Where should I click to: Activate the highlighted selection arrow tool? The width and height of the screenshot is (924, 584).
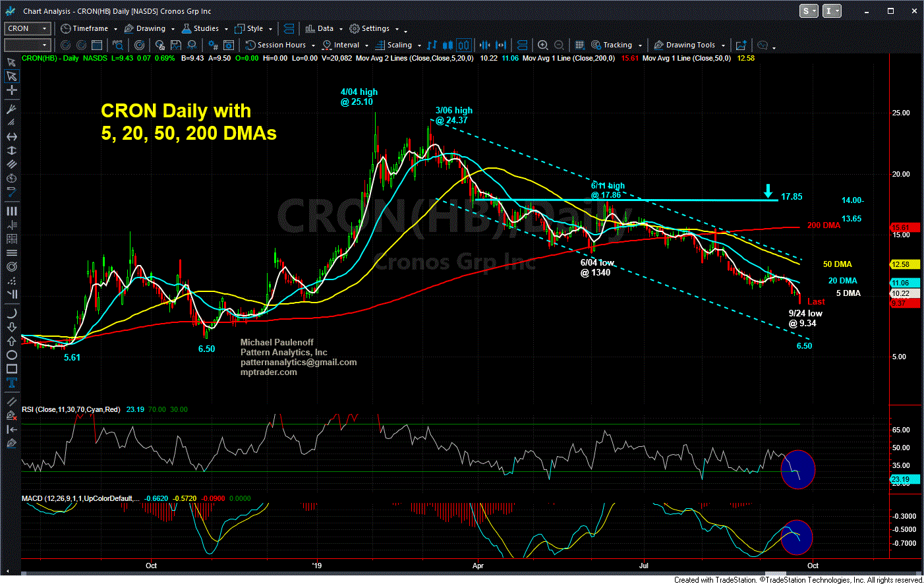(x=11, y=76)
